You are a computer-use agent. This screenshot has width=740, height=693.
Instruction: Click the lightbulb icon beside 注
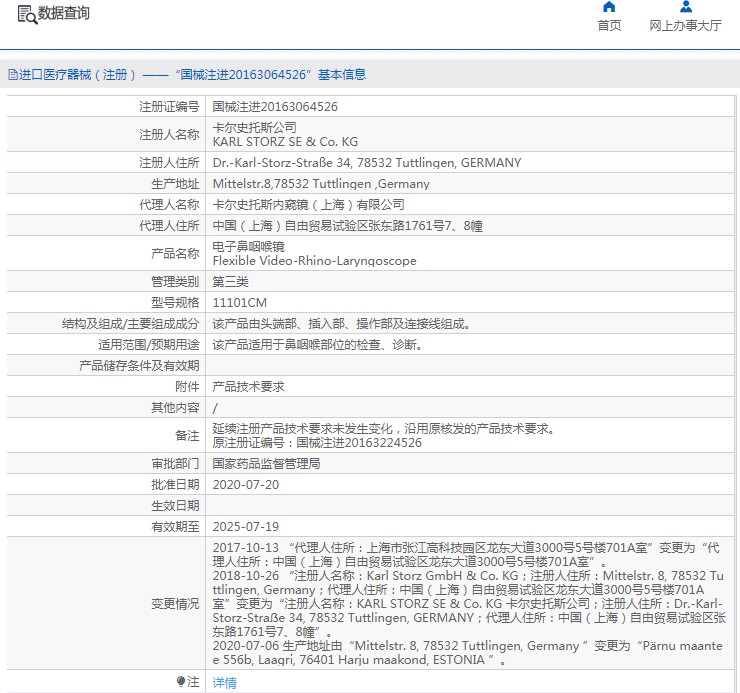click(x=181, y=681)
